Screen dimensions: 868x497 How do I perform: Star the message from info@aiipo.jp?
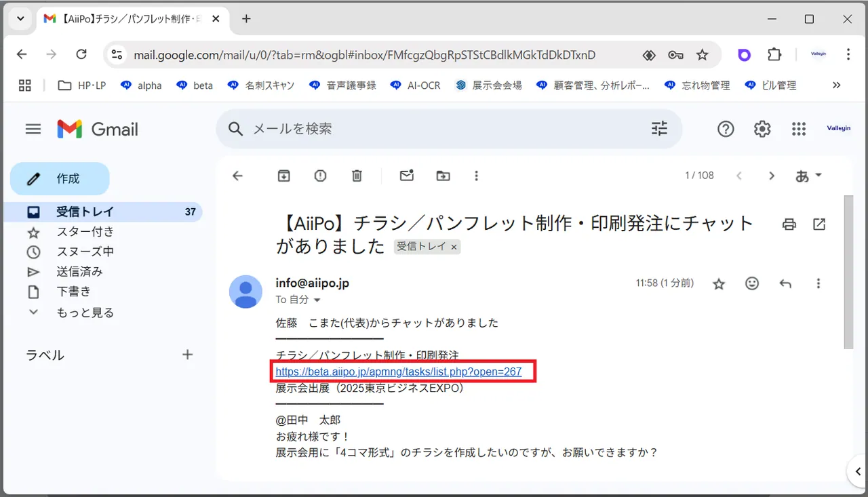tap(719, 284)
